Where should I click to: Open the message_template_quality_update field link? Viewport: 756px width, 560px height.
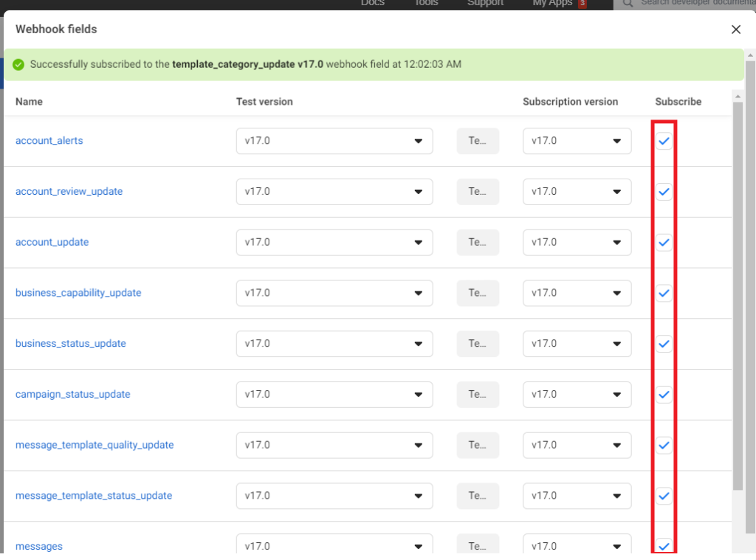(94, 445)
